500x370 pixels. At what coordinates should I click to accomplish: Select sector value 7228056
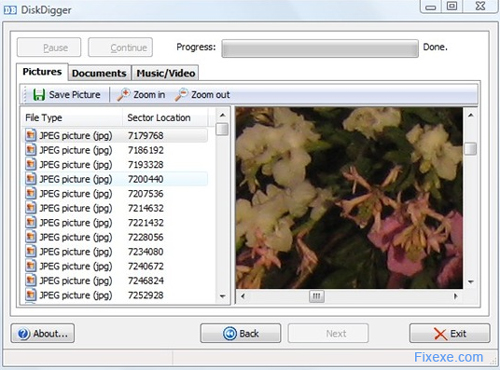click(146, 237)
